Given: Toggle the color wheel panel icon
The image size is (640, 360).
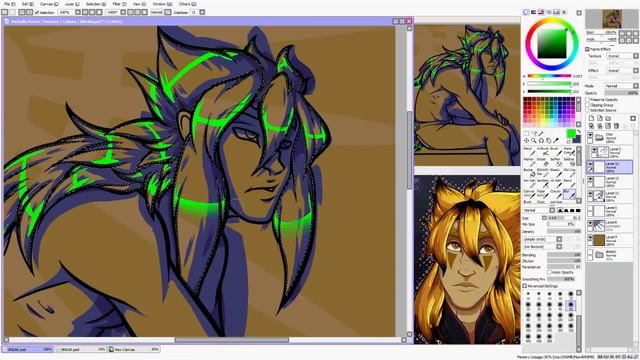Looking at the screenshot, I should 526,12.
